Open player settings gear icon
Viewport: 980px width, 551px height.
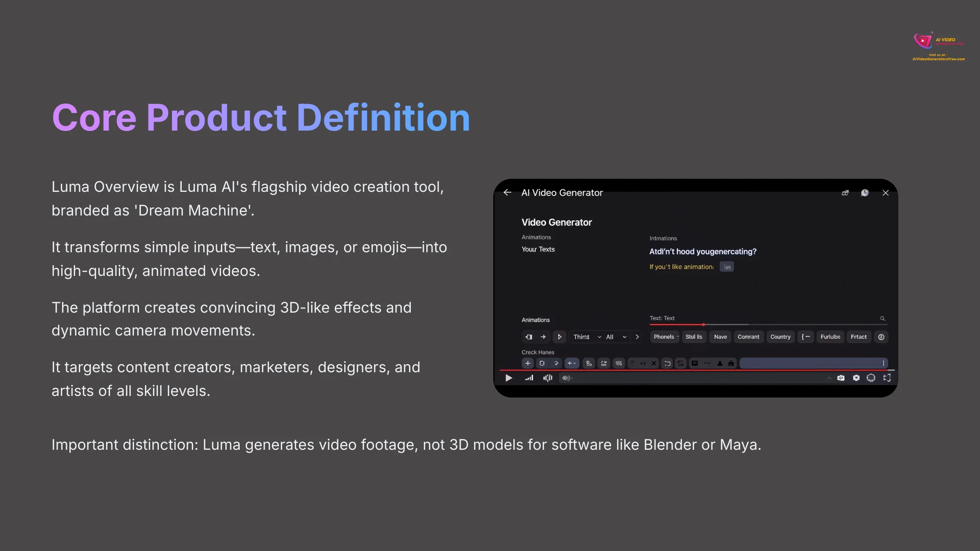click(x=856, y=378)
